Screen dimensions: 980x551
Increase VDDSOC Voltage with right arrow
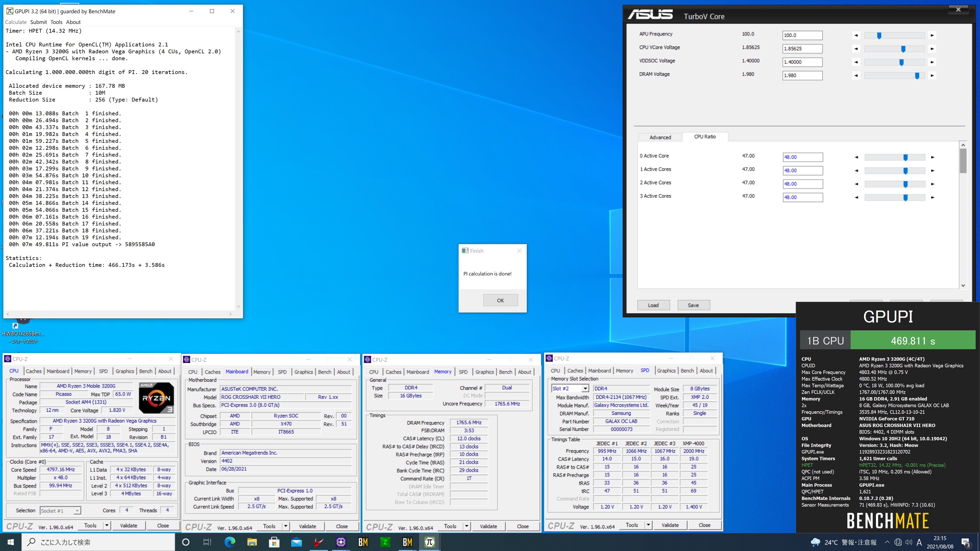(932, 62)
